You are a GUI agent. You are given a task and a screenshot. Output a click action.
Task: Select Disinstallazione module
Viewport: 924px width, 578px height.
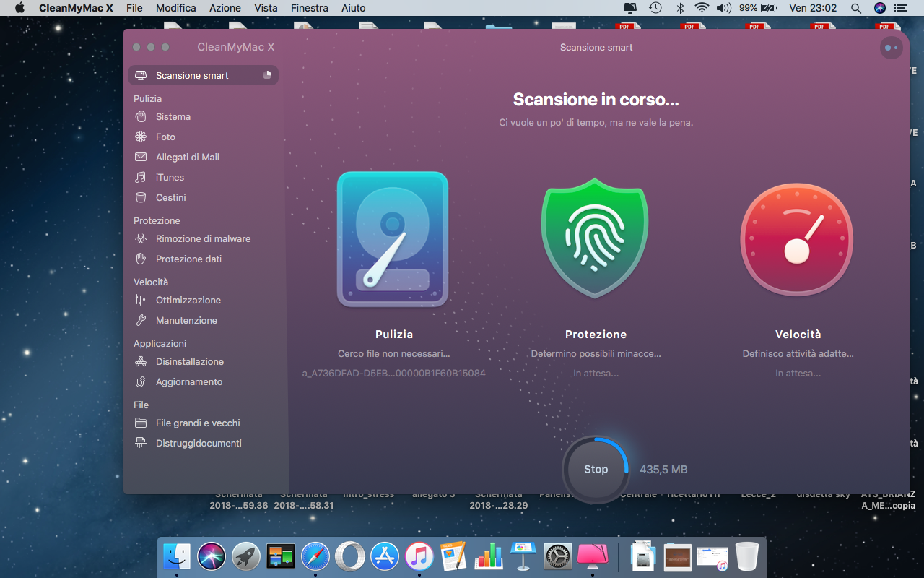coord(203,361)
